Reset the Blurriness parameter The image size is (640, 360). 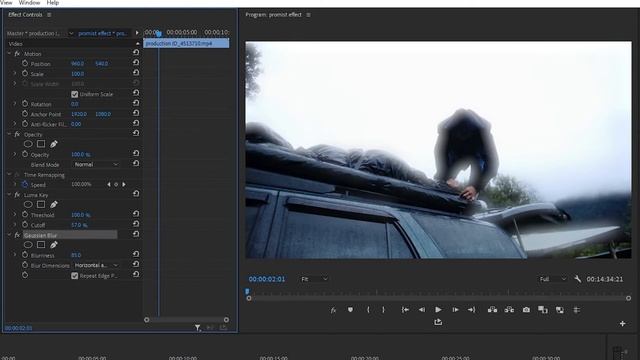coord(136,254)
